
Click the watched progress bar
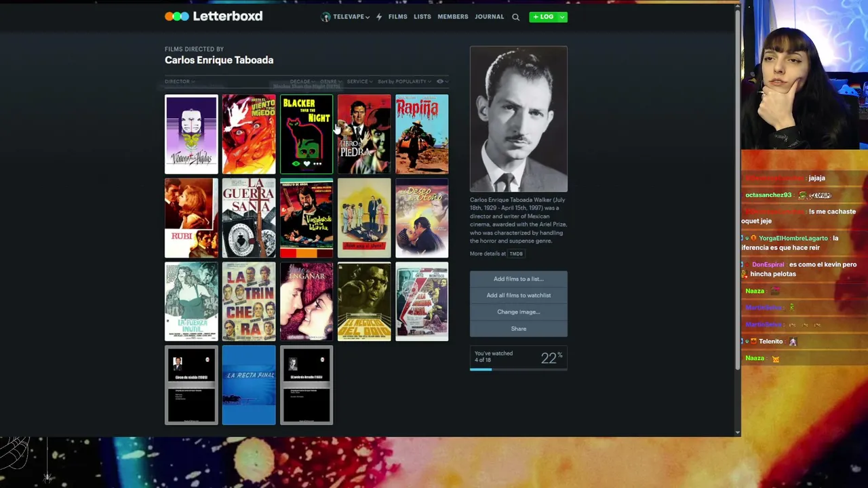[519, 369]
